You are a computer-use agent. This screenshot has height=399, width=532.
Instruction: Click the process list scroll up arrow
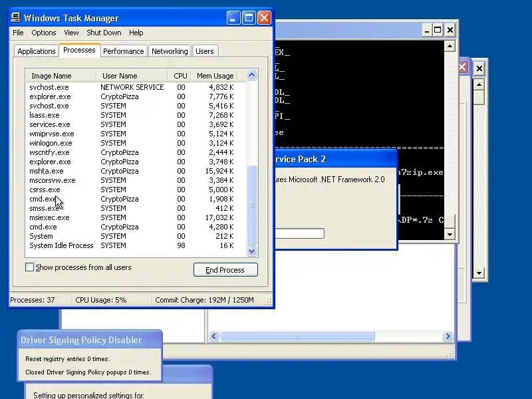[252, 75]
